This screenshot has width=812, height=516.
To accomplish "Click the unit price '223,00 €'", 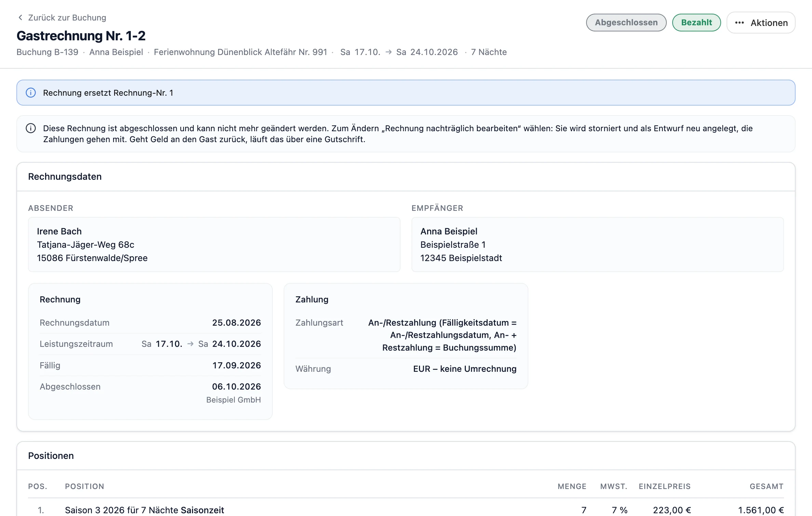I will click(x=672, y=510).
